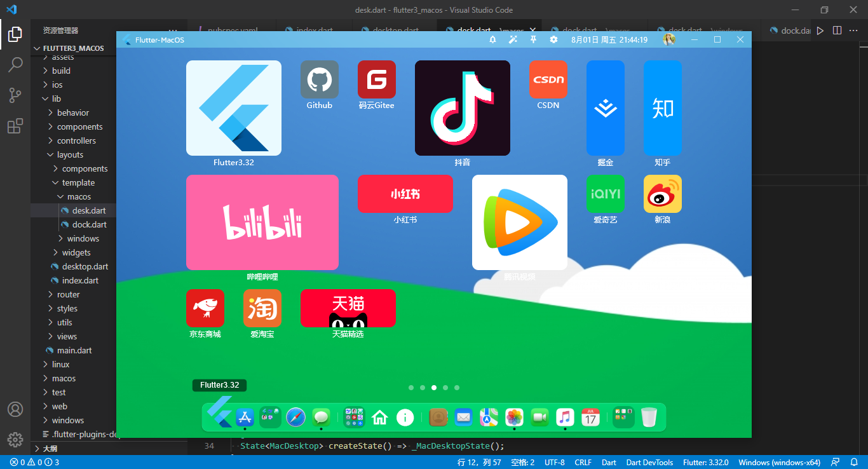This screenshot has width=868, height=469.
Task: Select the active third page dot
Action: [x=434, y=387]
